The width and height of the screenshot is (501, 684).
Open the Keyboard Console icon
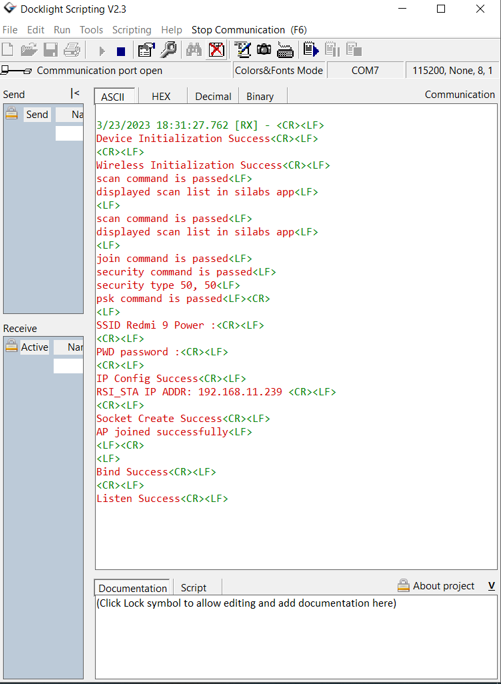click(x=285, y=50)
